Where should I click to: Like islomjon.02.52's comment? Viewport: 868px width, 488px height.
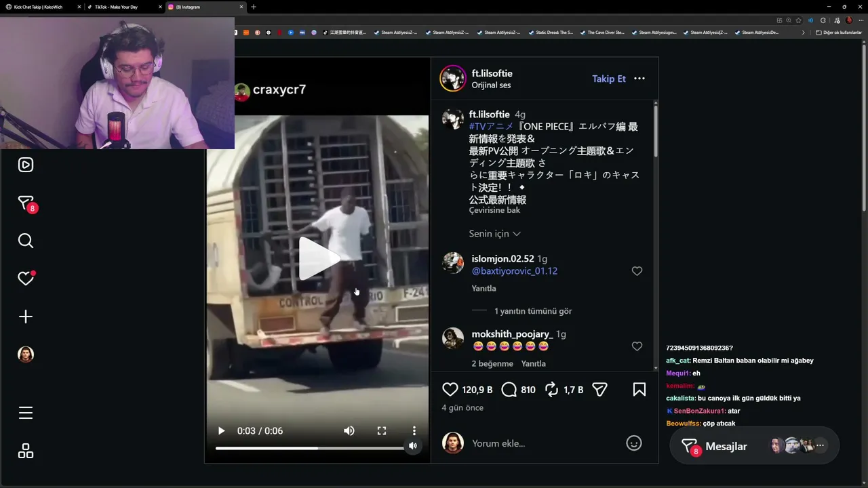(637, 271)
